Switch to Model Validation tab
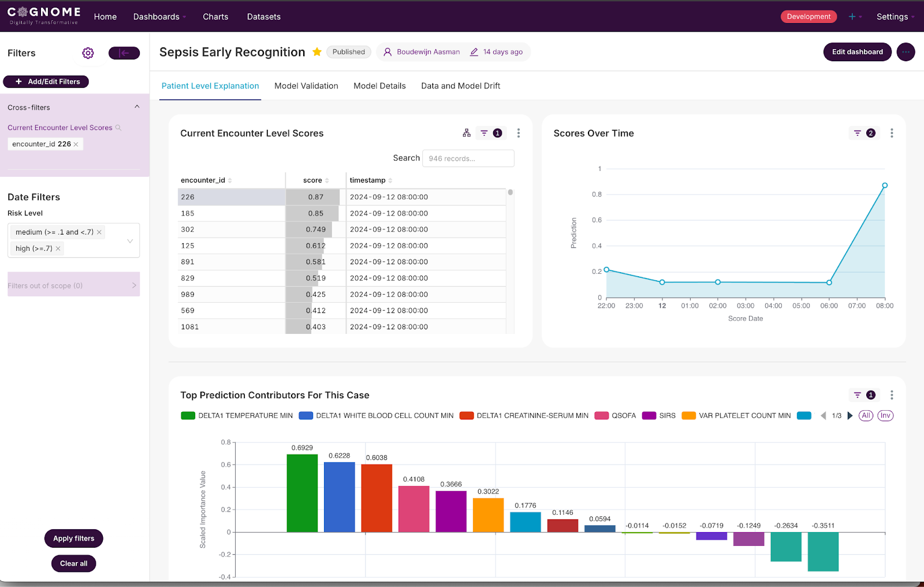The width and height of the screenshot is (924, 587). point(306,86)
